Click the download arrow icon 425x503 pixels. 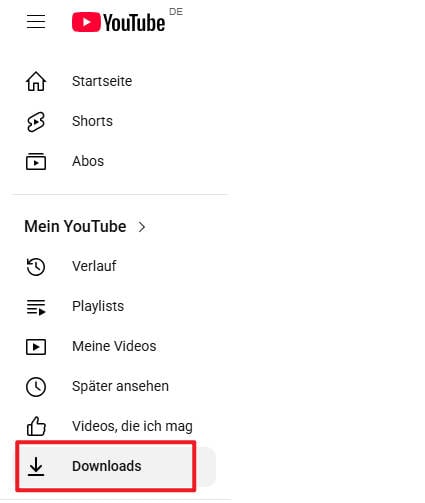[36, 466]
